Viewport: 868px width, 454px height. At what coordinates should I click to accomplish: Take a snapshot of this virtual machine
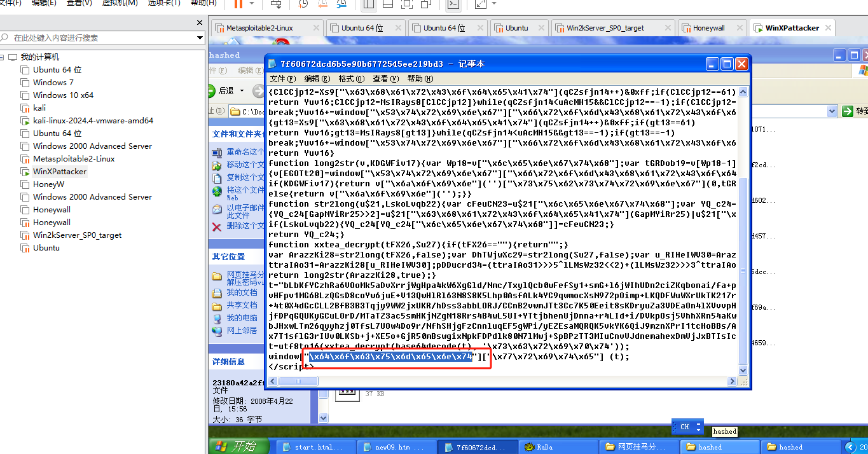click(303, 4)
